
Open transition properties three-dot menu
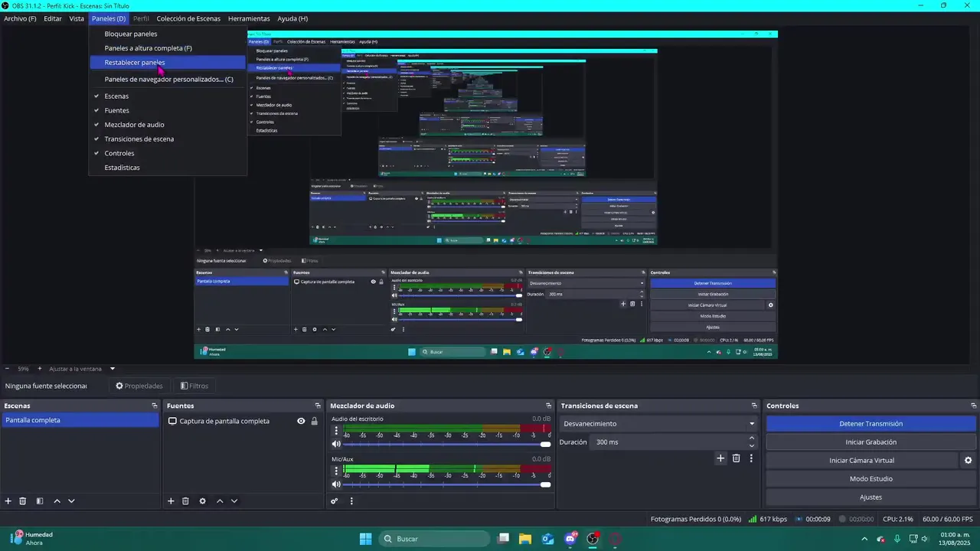(x=751, y=458)
